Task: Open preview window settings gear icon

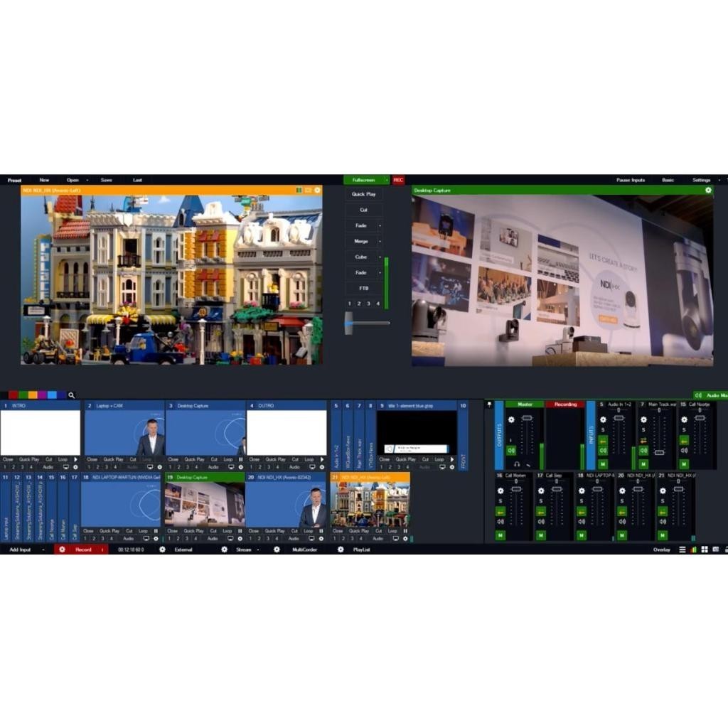Action: coord(317,190)
